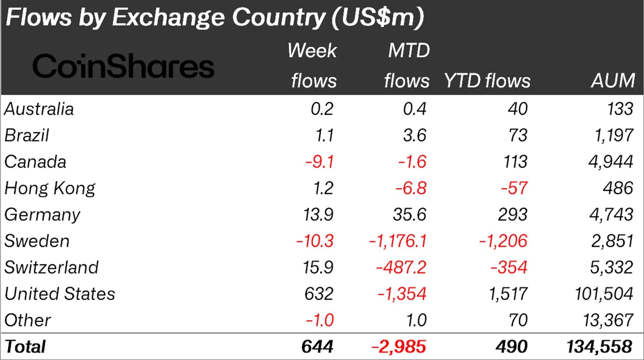Select the Total row label
Screen dimensions: 644x360
pyautogui.click(x=25, y=347)
